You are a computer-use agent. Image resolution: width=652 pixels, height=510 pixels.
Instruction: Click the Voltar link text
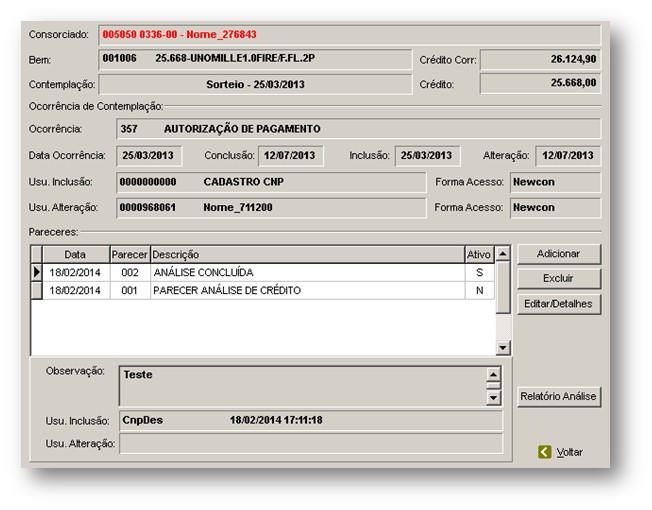coord(570,452)
